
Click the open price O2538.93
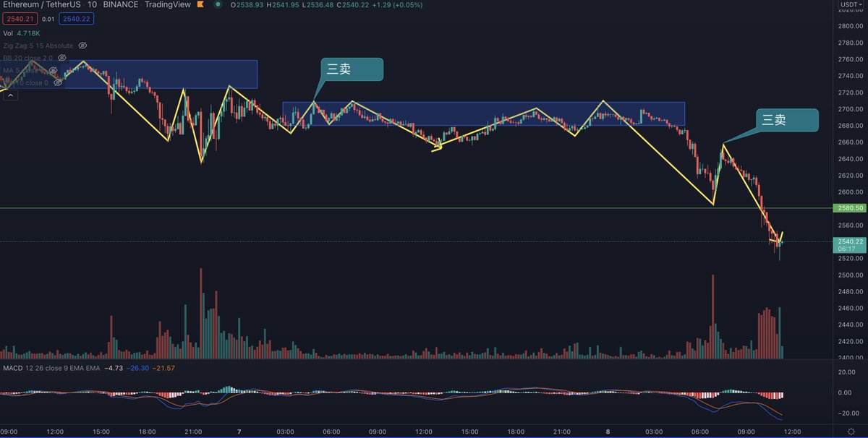[x=248, y=4]
